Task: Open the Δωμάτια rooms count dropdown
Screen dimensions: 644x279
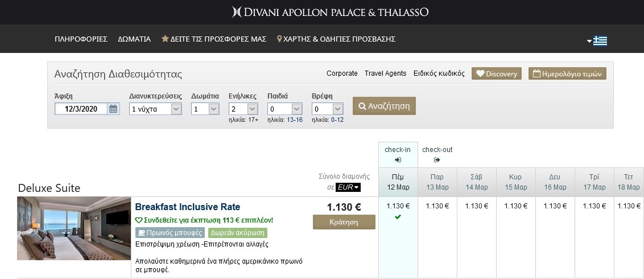Action: (214, 109)
